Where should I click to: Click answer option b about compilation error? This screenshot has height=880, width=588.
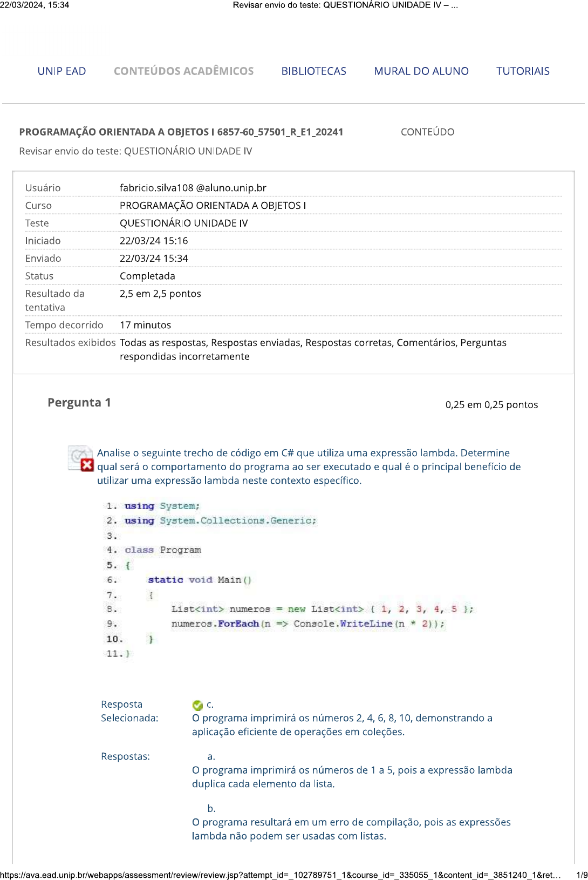point(351,829)
